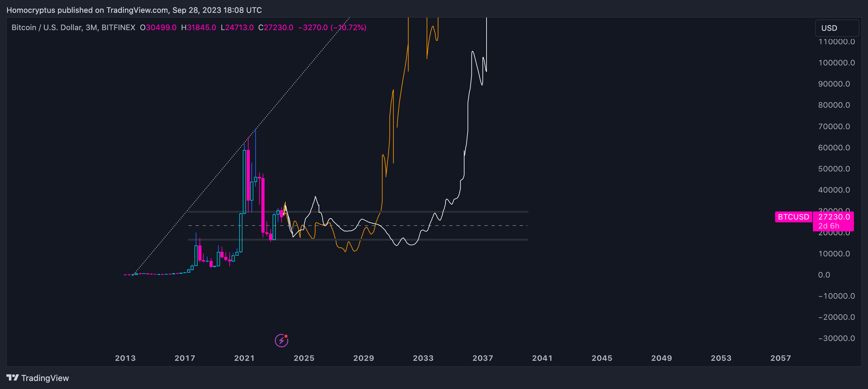The image size is (868, 389).
Task: Click the open value O30499.0
Action: pos(158,27)
